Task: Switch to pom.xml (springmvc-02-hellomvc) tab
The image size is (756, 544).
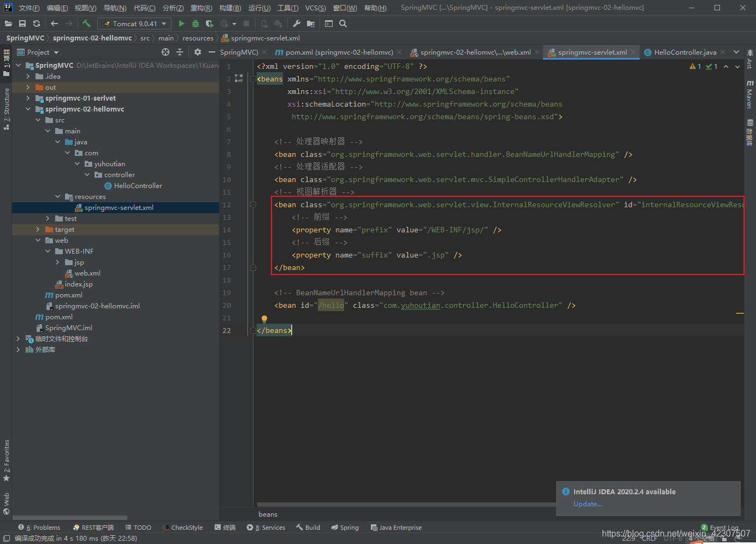Action: pyautogui.click(x=339, y=52)
